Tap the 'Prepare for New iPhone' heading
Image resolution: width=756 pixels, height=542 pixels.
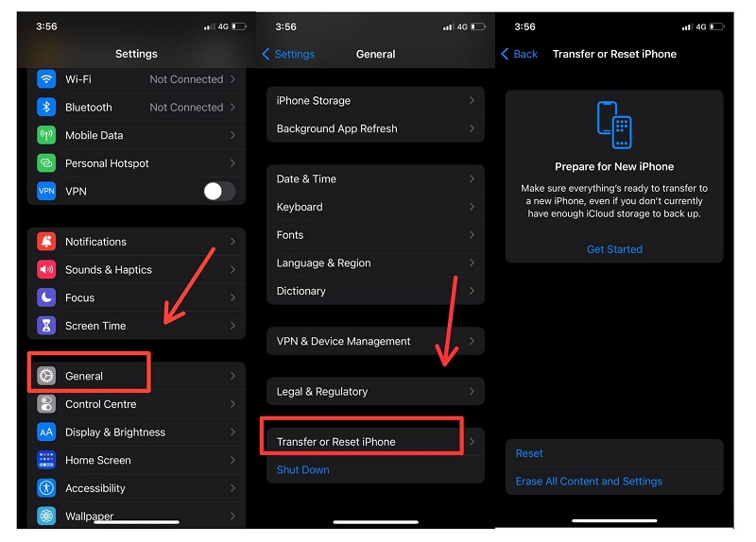pyautogui.click(x=614, y=167)
